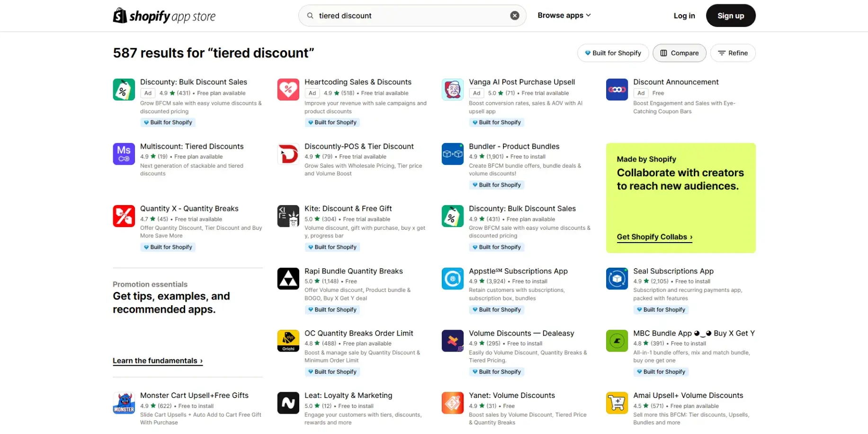This screenshot has height=434, width=868.
Task: Open Discount Announcement app icon
Action: tap(617, 90)
